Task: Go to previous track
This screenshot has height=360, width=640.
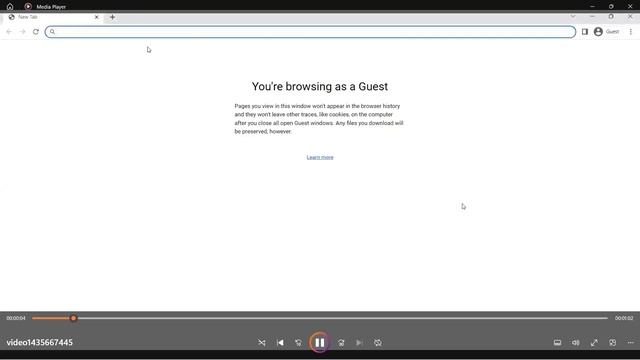Action: (280, 342)
